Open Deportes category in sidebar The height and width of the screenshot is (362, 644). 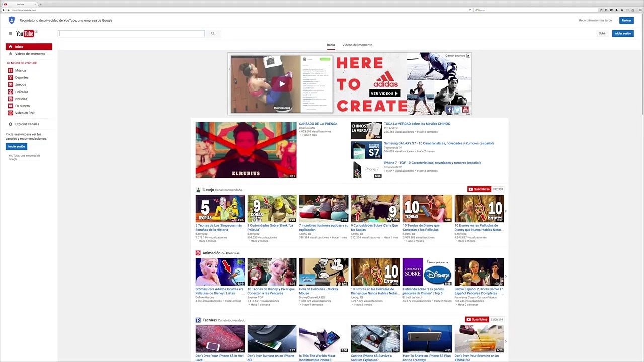(22, 77)
